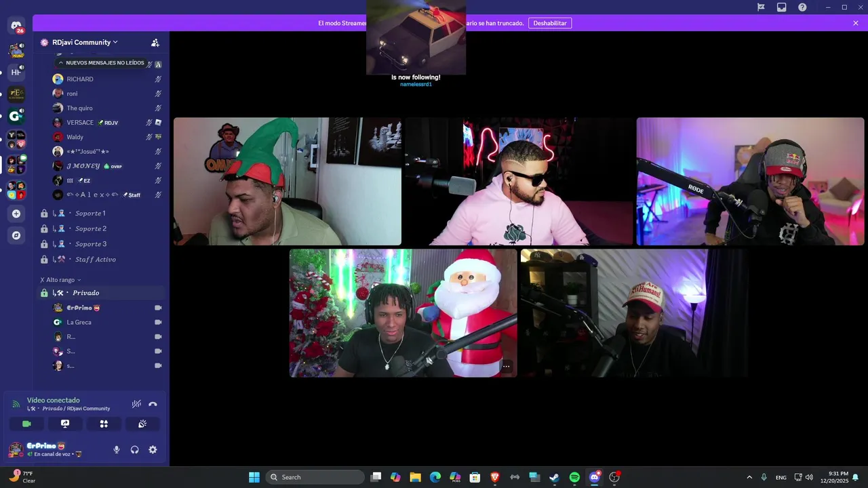
Task: Toggle camera in voice panel
Action: 26,424
